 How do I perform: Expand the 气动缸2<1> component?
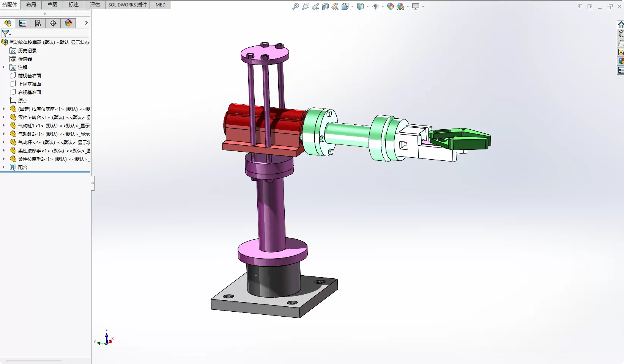click(x=4, y=134)
